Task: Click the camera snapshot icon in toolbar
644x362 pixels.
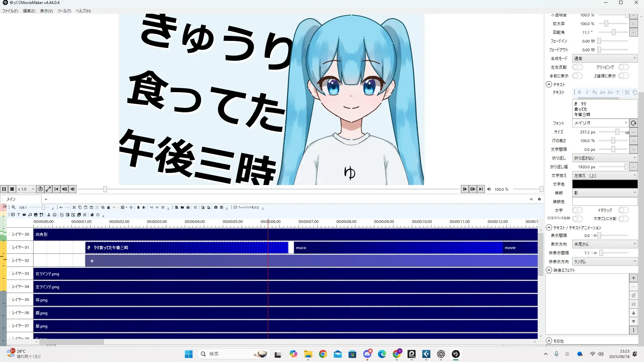Action: (216, 207)
